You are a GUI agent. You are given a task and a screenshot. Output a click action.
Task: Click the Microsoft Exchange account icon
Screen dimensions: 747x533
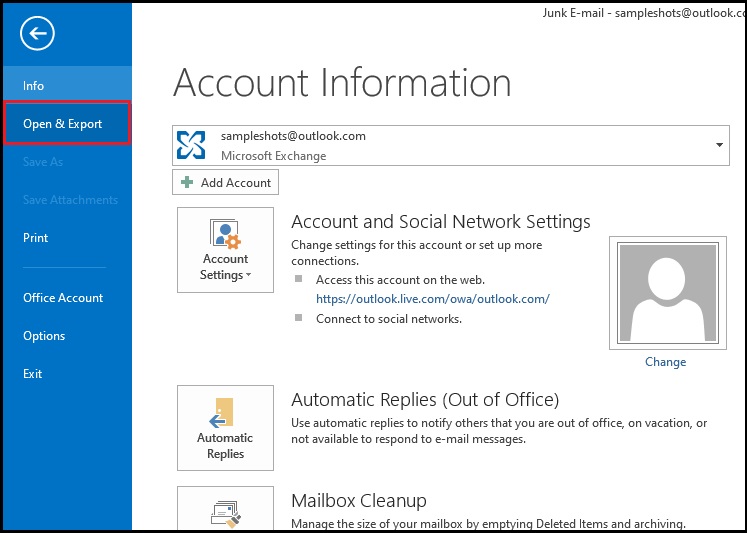[191, 145]
